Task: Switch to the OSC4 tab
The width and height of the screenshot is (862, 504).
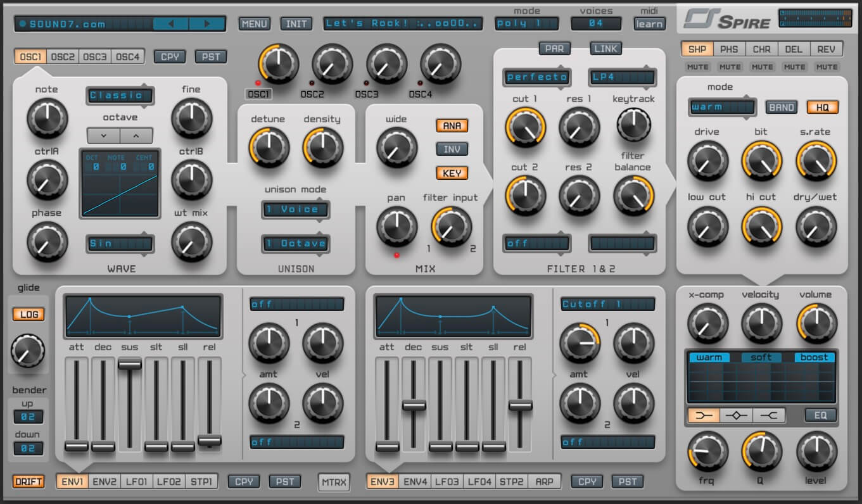Action: click(x=127, y=56)
